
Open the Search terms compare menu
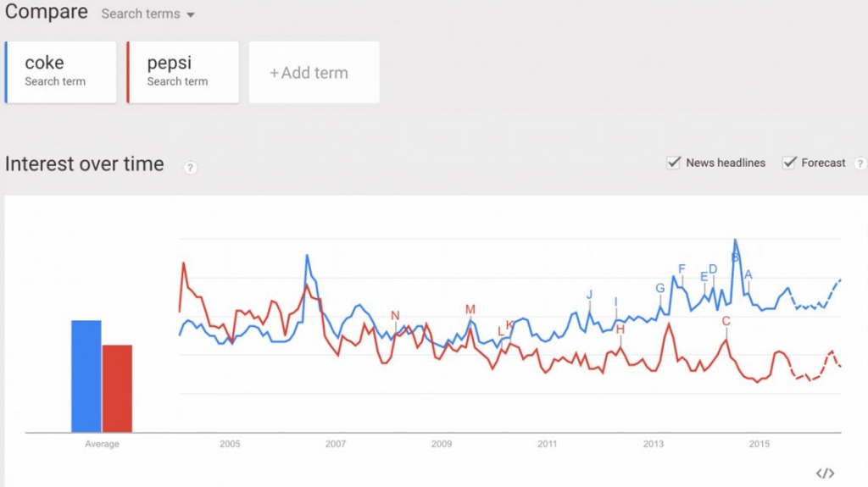pos(147,14)
